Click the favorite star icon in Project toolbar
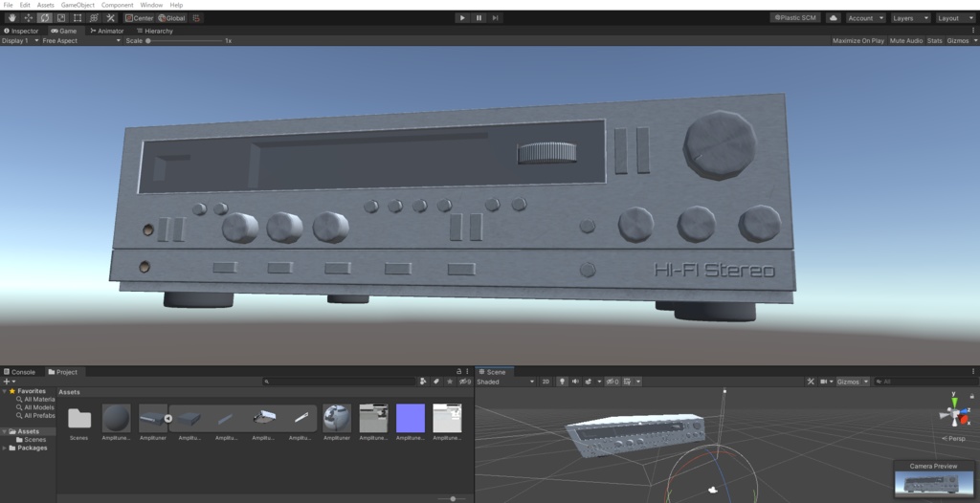 point(450,382)
